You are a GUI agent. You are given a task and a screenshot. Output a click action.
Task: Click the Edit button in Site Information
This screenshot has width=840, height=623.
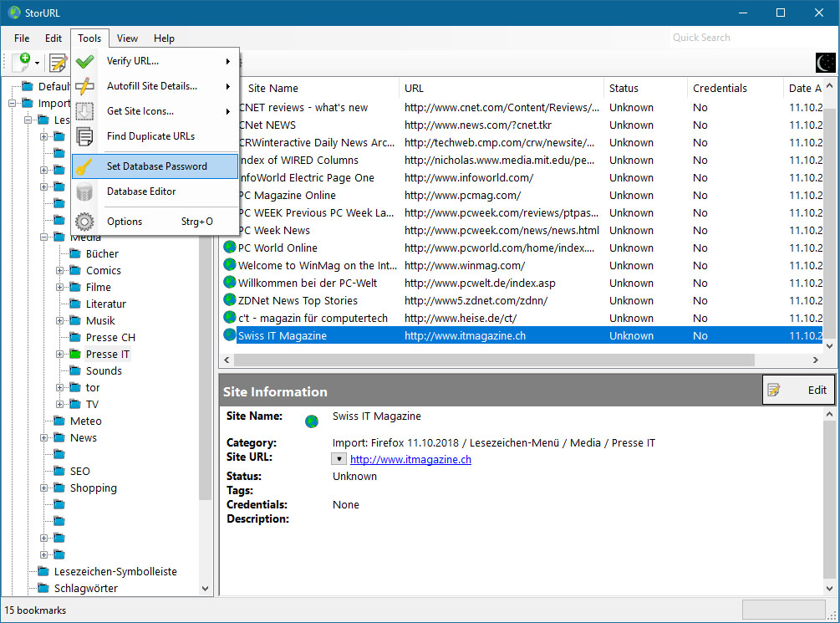pos(798,390)
